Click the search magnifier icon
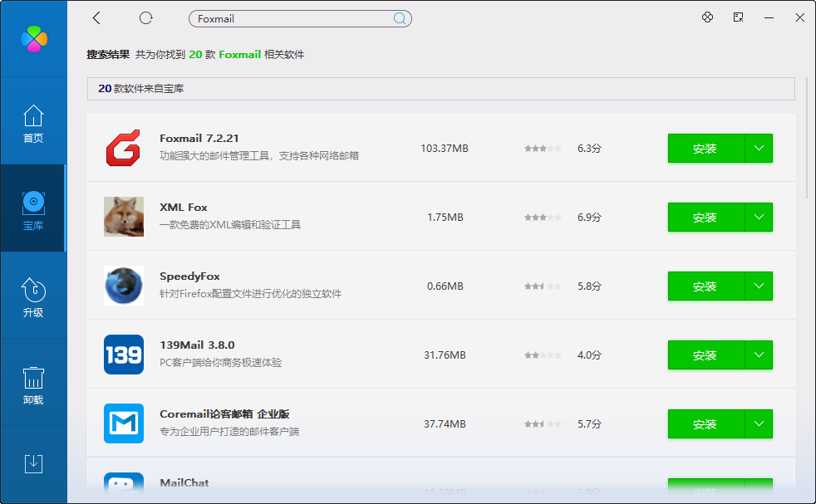 (x=400, y=19)
